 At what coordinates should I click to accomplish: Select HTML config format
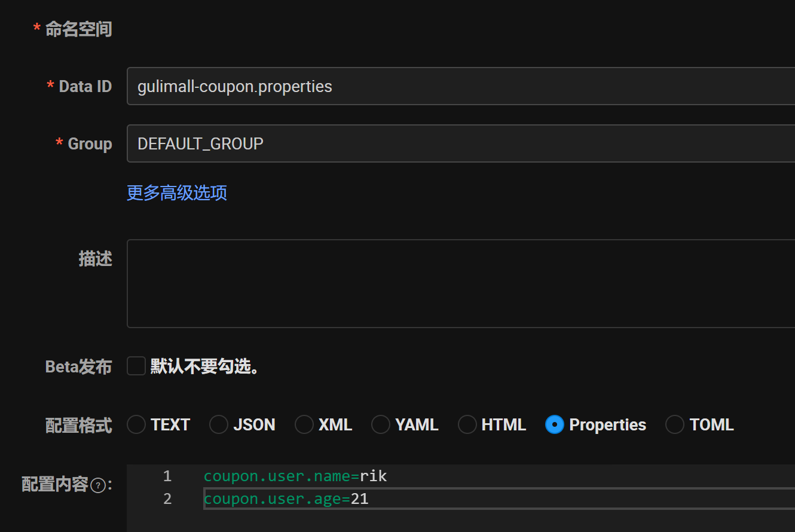[467, 424]
